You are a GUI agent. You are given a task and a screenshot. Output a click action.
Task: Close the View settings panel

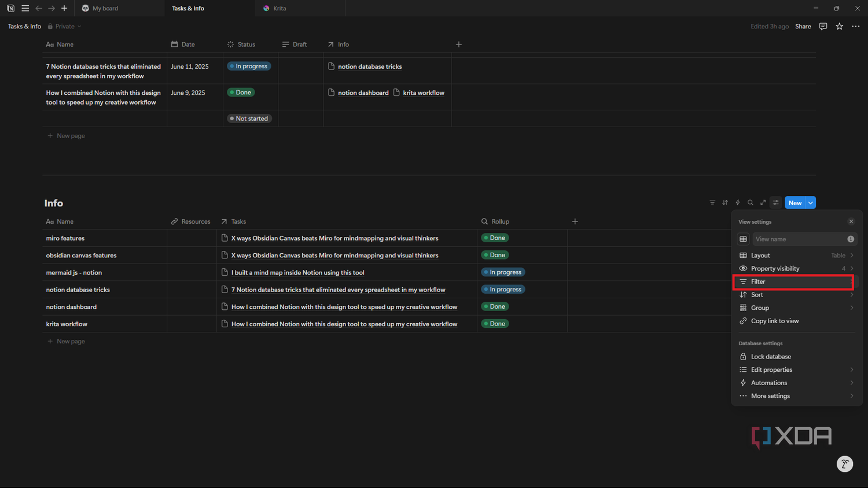(x=851, y=221)
